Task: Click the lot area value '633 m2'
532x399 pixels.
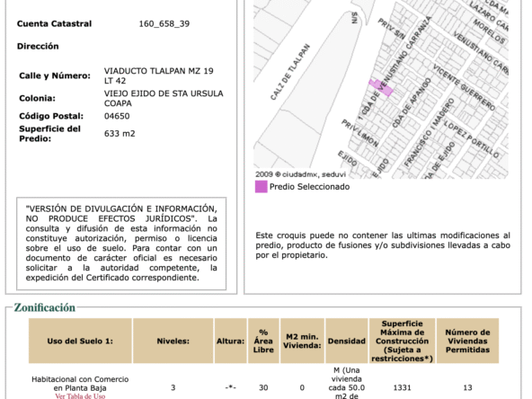Action: (x=120, y=134)
